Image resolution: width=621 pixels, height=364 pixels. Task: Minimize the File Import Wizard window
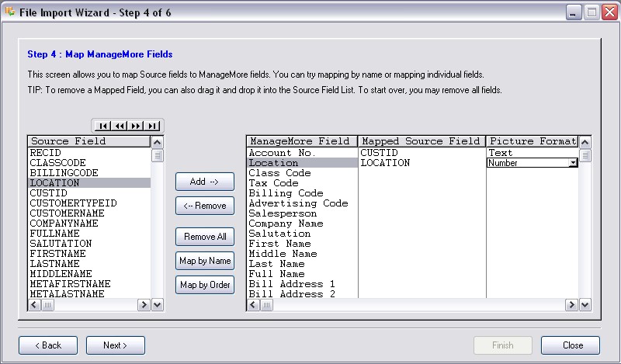pyautogui.click(x=573, y=12)
